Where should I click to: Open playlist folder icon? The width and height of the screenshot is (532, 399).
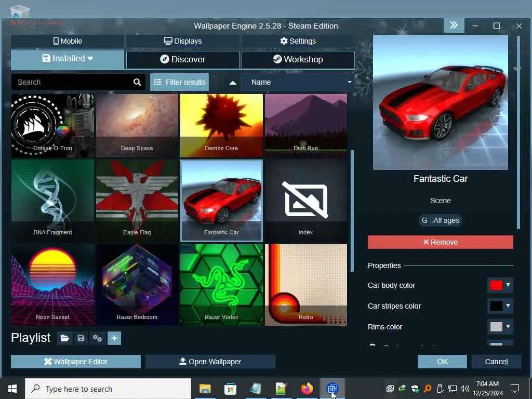pyautogui.click(x=65, y=338)
